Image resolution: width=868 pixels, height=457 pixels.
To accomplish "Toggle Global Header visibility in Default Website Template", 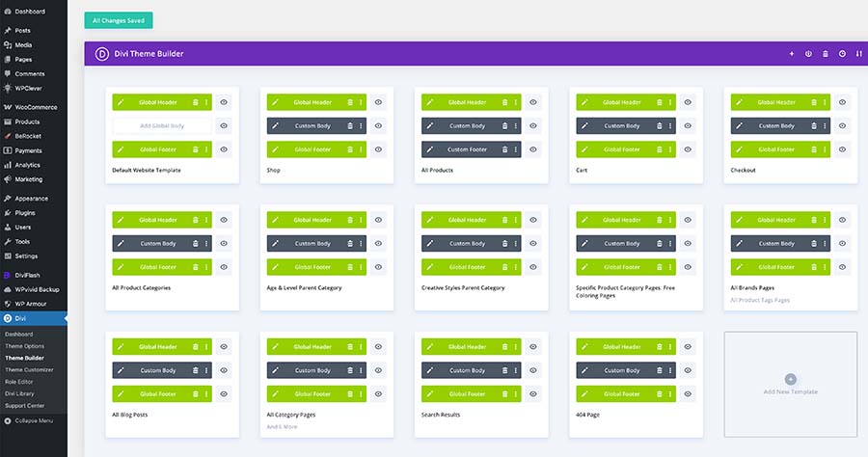I will click(x=224, y=102).
